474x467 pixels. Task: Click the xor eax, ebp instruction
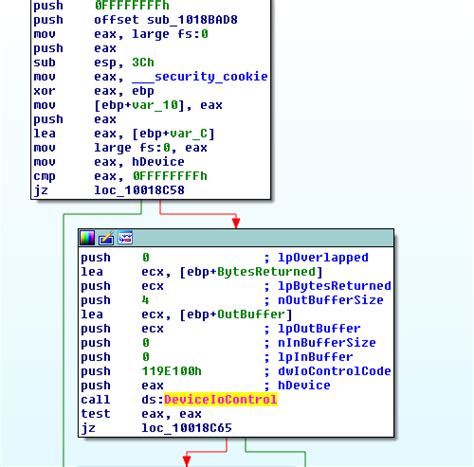tap(94, 91)
